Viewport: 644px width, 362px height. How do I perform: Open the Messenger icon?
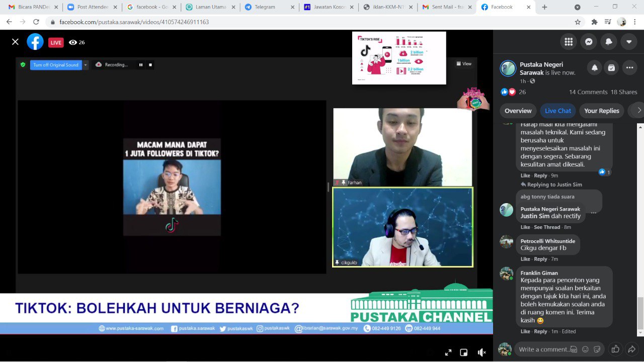pyautogui.click(x=589, y=42)
